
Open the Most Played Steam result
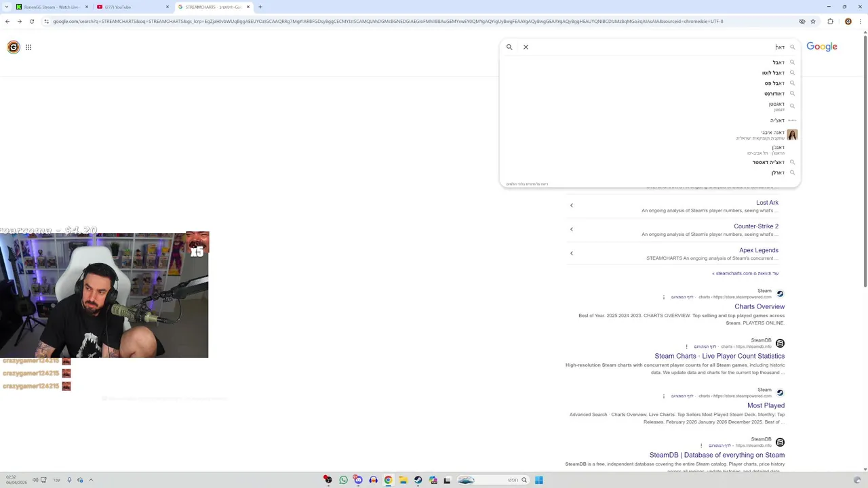click(x=766, y=405)
